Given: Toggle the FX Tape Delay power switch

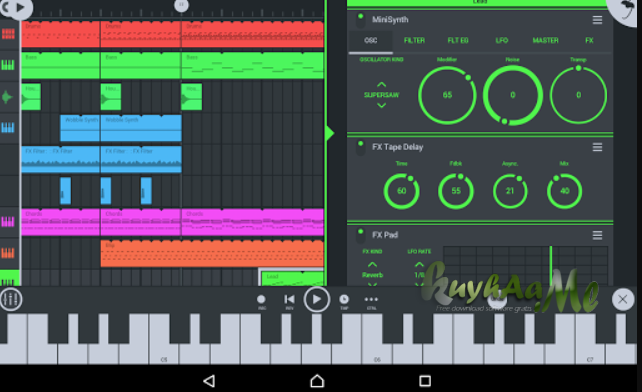Looking at the screenshot, I should pos(360,148).
